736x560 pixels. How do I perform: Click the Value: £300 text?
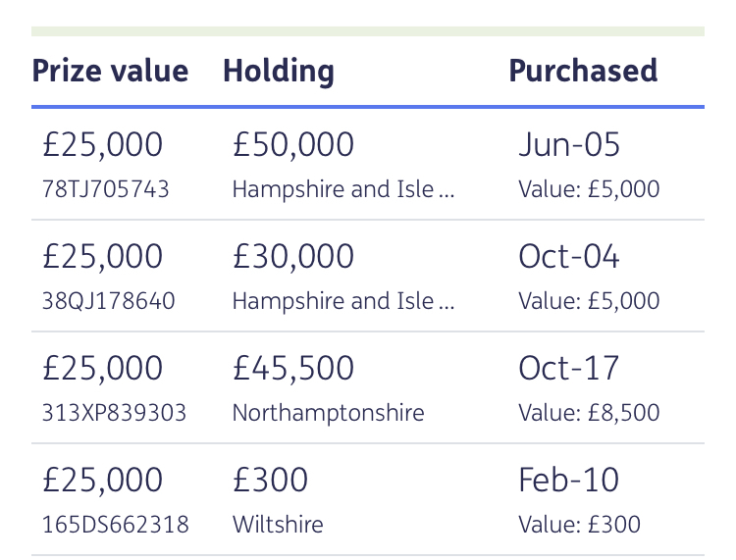[580, 525]
